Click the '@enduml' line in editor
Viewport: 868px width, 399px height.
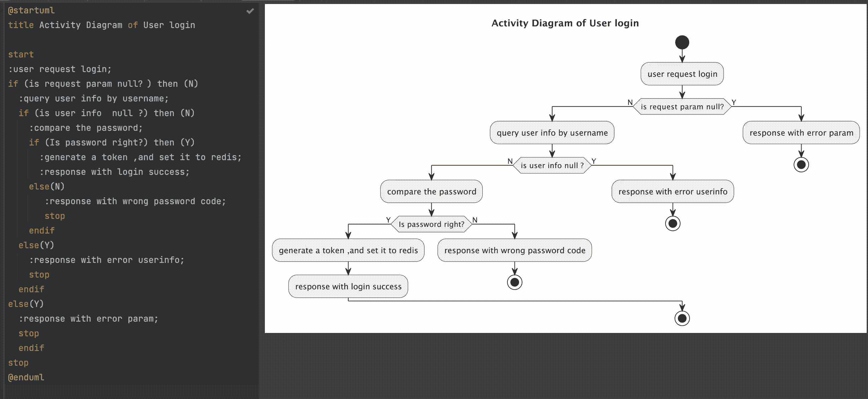[26, 377]
